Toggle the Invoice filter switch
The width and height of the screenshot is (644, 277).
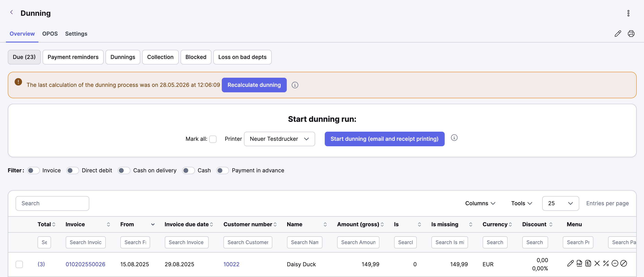[33, 170]
